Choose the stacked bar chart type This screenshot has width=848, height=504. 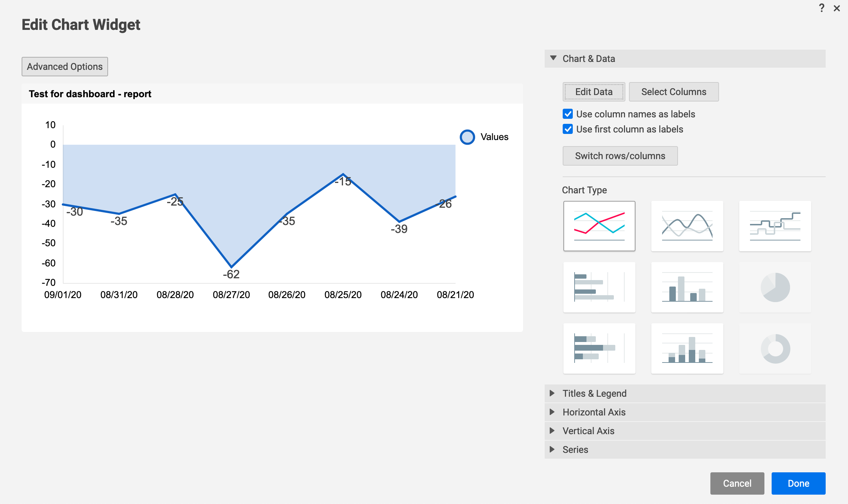click(599, 348)
